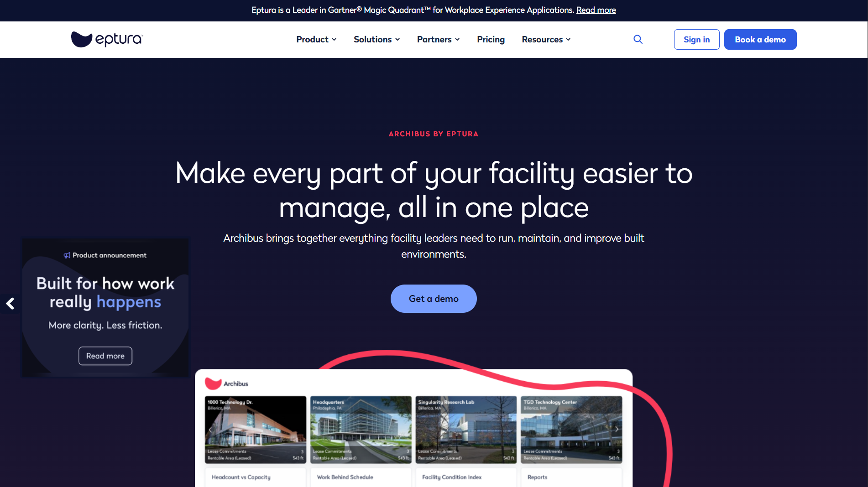868x487 pixels.
Task: Select the Singularity Research Lab thumbnail
Action: click(x=466, y=430)
